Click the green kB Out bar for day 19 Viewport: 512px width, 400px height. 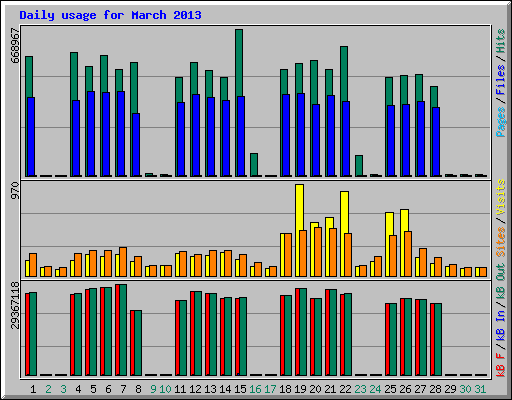[303, 332]
